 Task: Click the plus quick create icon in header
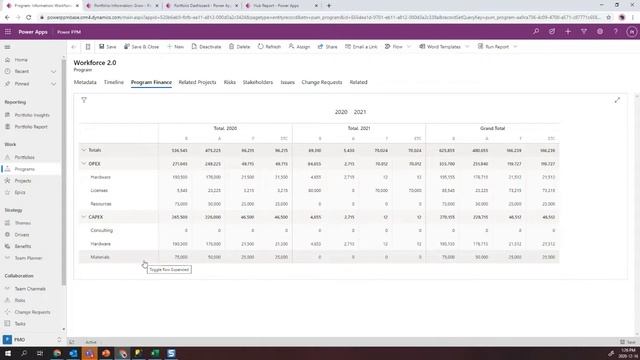(x=568, y=31)
